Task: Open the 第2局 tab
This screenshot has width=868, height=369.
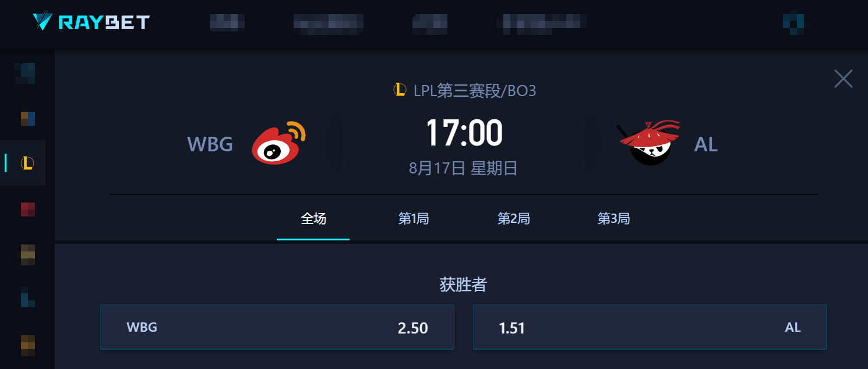Action: 514,219
